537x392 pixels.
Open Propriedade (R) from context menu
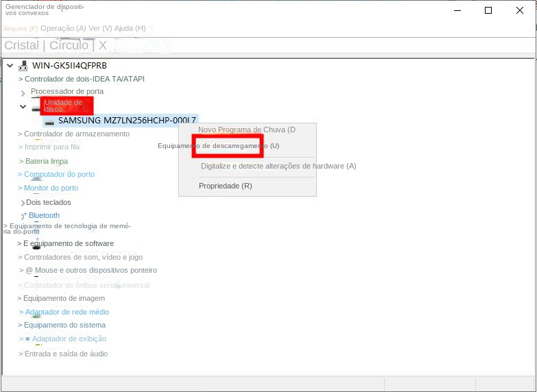226,186
